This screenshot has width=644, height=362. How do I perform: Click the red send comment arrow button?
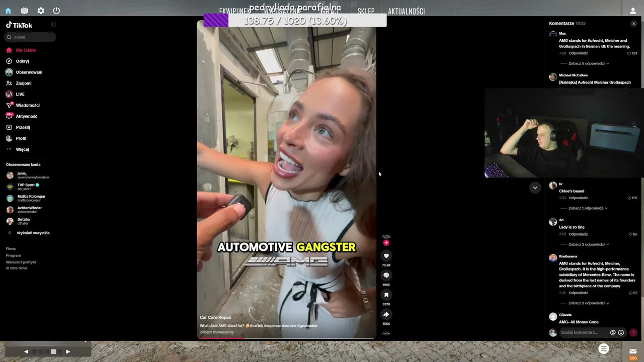point(633,332)
